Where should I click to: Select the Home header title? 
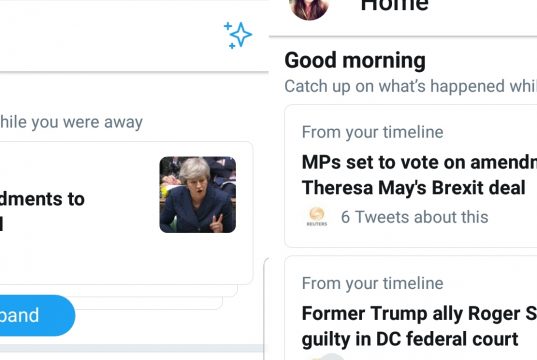(395, 6)
